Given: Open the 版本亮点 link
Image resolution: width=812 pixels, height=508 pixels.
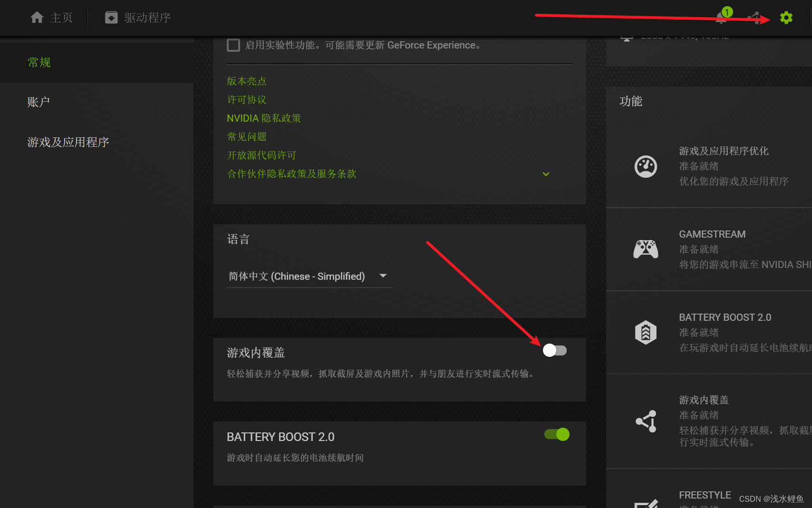Looking at the screenshot, I should click(x=247, y=81).
